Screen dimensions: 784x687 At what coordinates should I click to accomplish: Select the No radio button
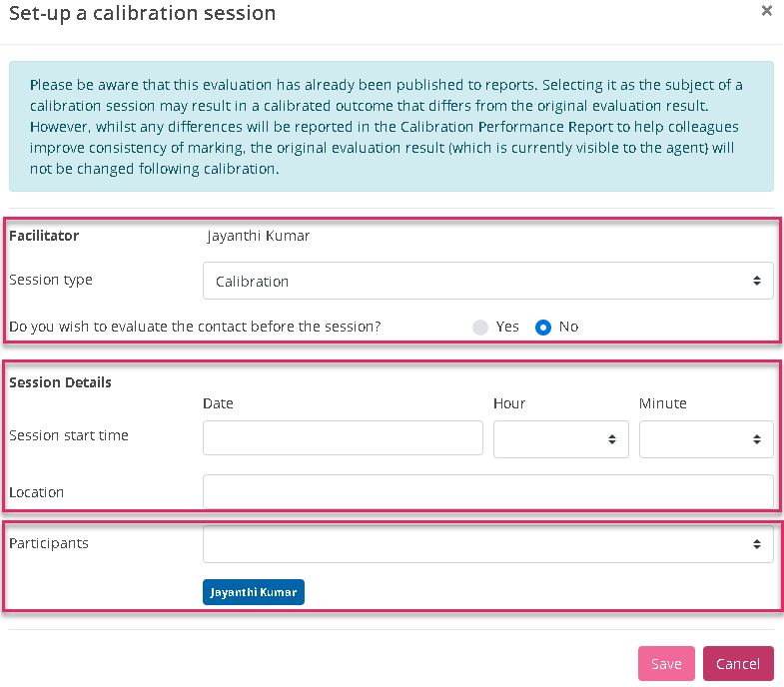click(x=543, y=328)
